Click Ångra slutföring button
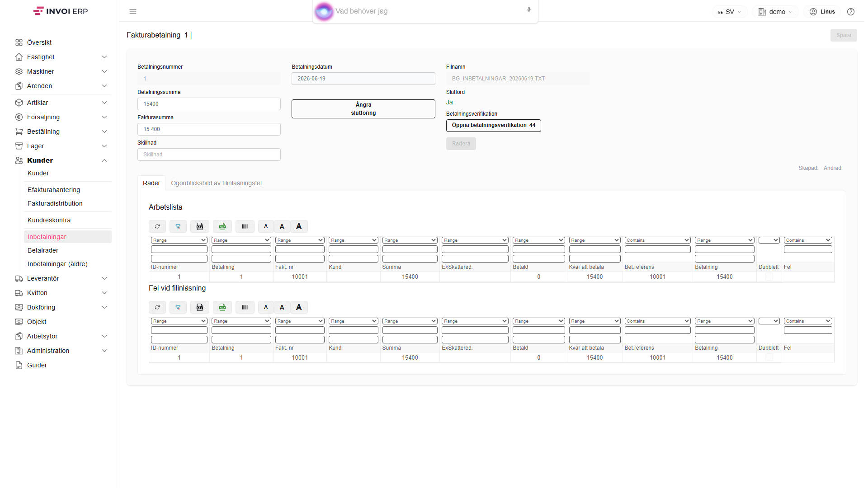The image size is (868, 488). tap(363, 109)
